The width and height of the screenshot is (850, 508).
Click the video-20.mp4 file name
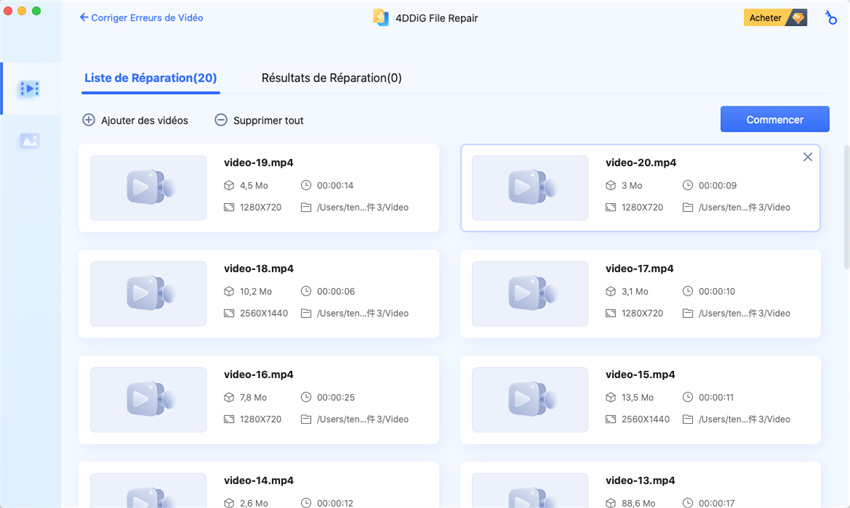pyautogui.click(x=641, y=163)
